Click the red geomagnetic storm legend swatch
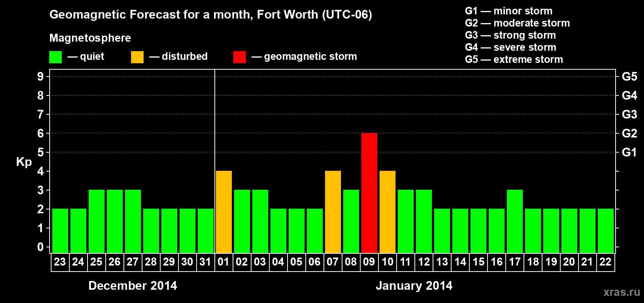The image size is (644, 303). pos(239,57)
